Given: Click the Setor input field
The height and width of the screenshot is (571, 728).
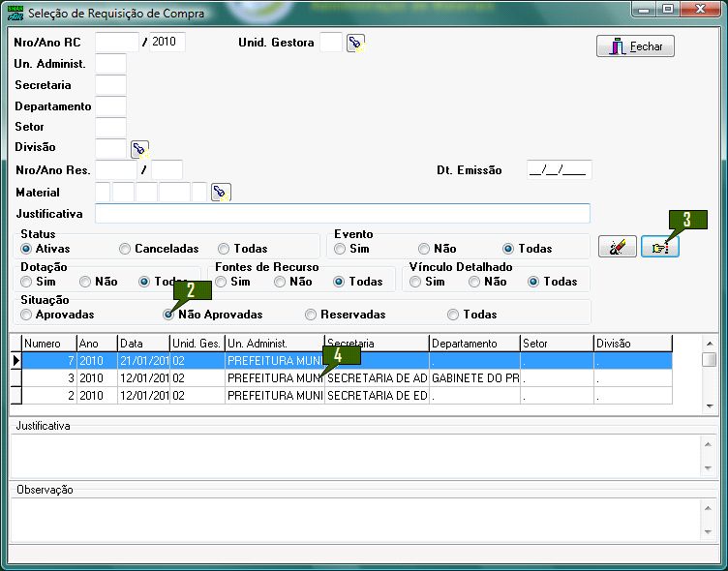Looking at the screenshot, I should coord(110,127).
